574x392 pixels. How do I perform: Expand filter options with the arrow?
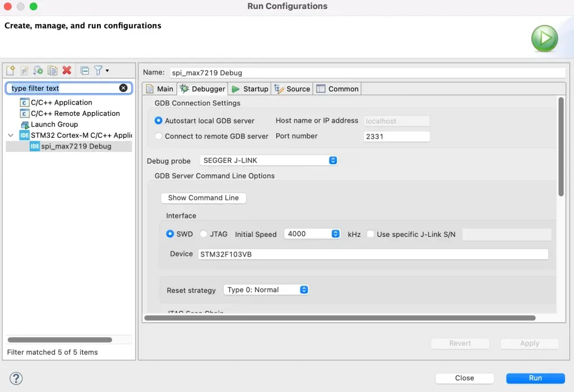[108, 71]
